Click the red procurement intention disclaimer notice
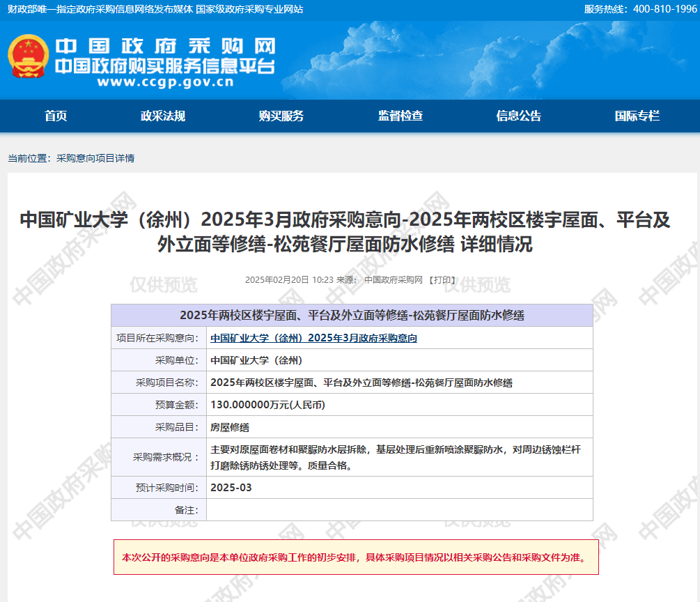The width and height of the screenshot is (700, 602). [356, 557]
